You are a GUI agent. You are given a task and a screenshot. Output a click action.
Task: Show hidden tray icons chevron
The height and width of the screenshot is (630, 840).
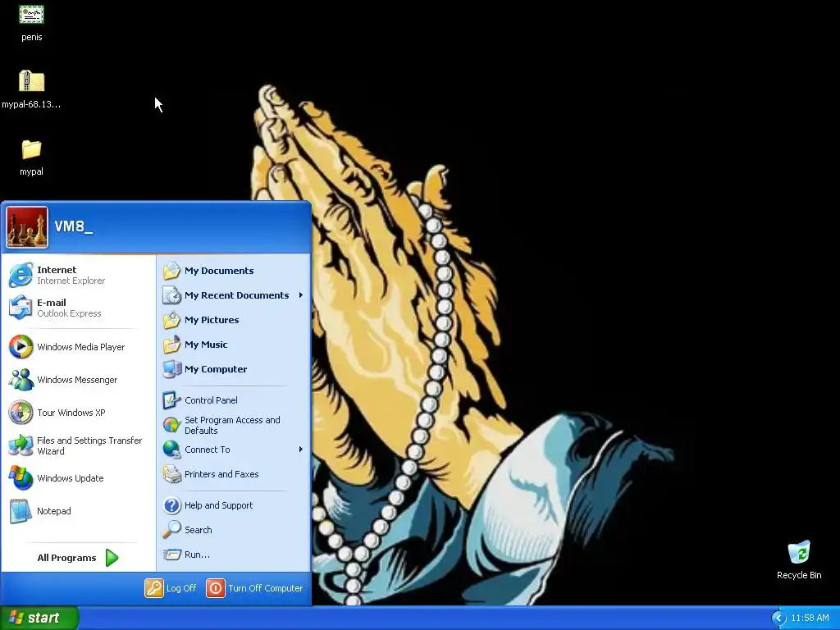point(778,619)
